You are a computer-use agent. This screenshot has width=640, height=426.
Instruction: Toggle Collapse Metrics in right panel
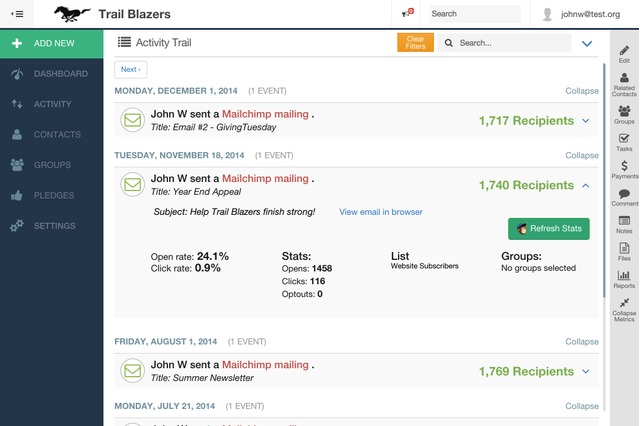(624, 309)
